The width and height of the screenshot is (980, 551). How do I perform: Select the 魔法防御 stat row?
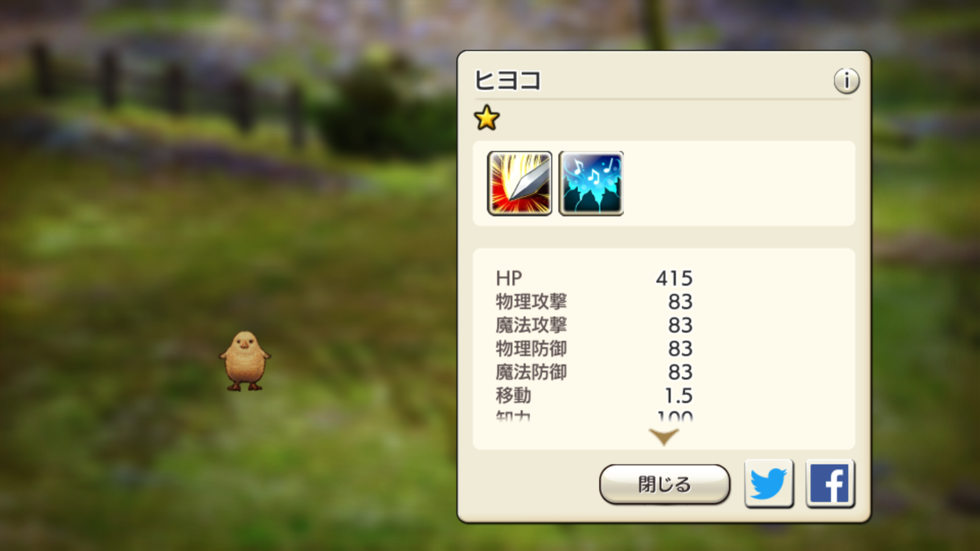coord(594,372)
